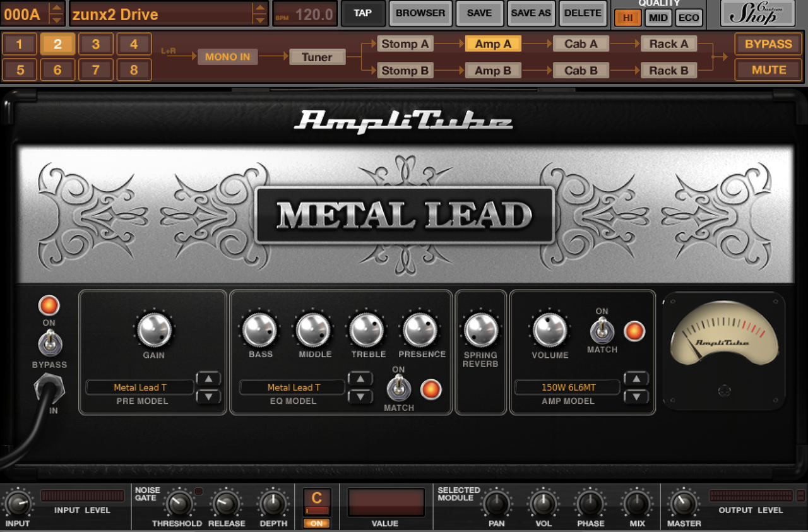808x532 pixels.
Task: Click the selected module PAN knob
Action: tap(496, 504)
